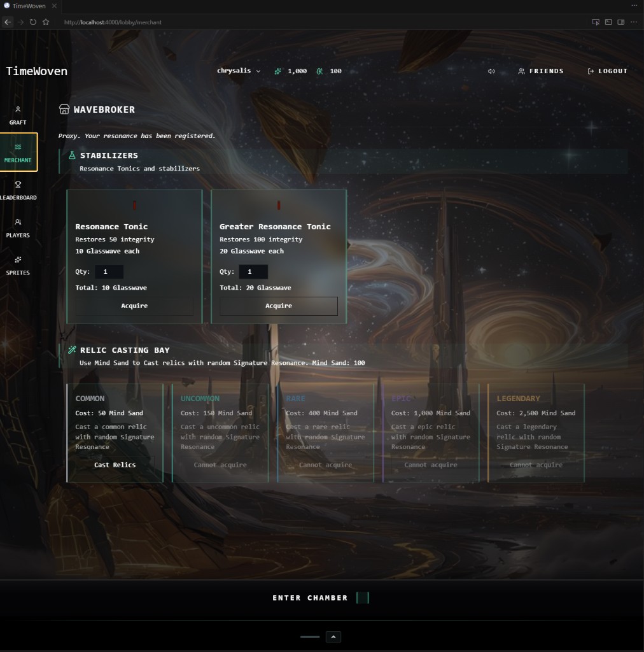Log out using the Logout control
The height and width of the screenshot is (652, 644).
tap(608, 71)
